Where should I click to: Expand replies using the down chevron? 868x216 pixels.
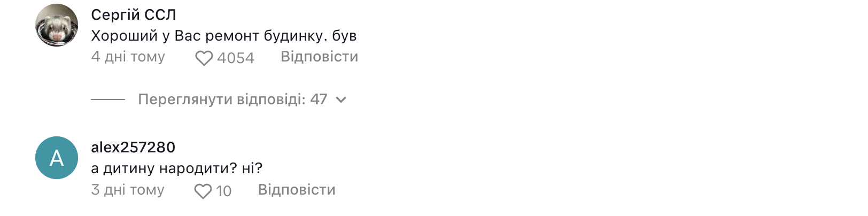[x=341, y=99]
